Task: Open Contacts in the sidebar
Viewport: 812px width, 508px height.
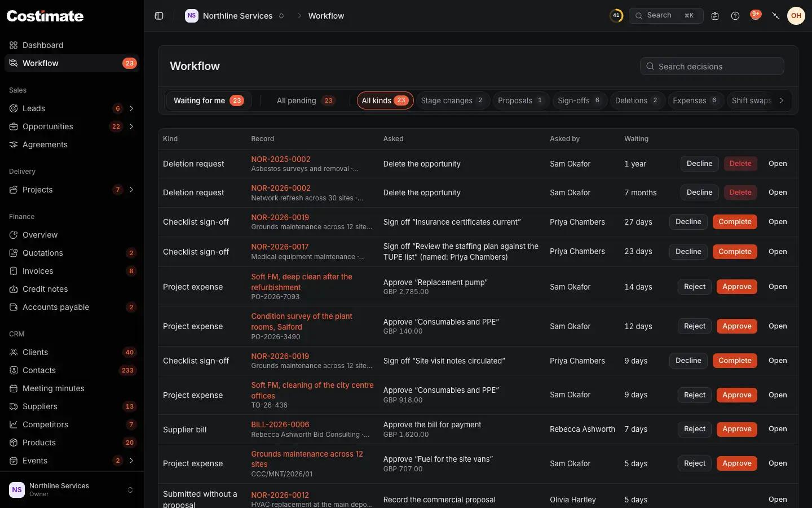Action: (72, 370)
